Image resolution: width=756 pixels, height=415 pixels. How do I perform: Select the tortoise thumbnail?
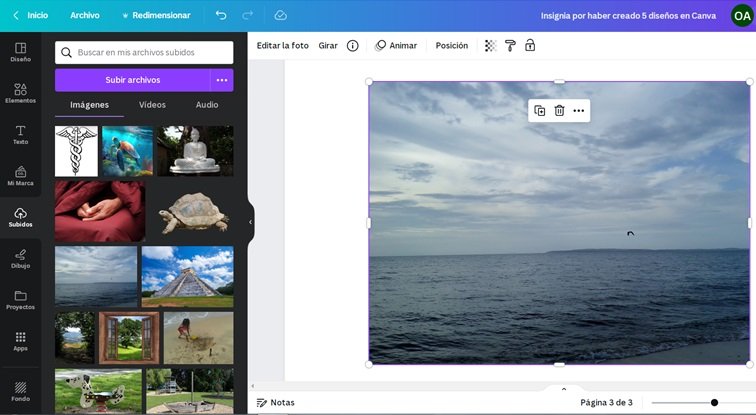click(x=193, y=213)
